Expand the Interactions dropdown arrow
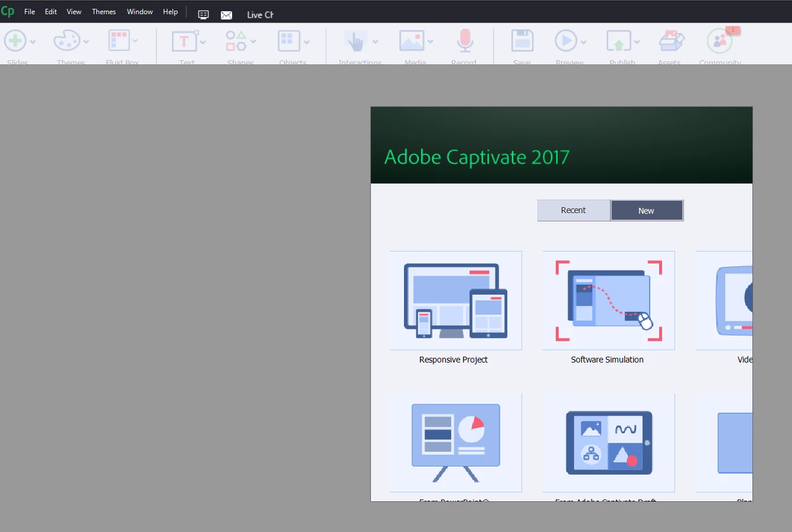792x532 pixels. click(376, 42)
